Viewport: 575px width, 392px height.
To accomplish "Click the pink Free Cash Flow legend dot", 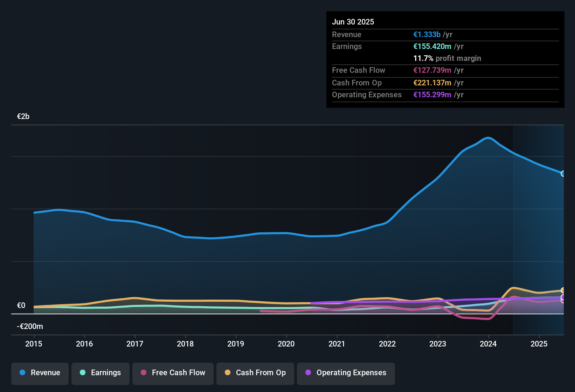I will (x=143, y=373).
